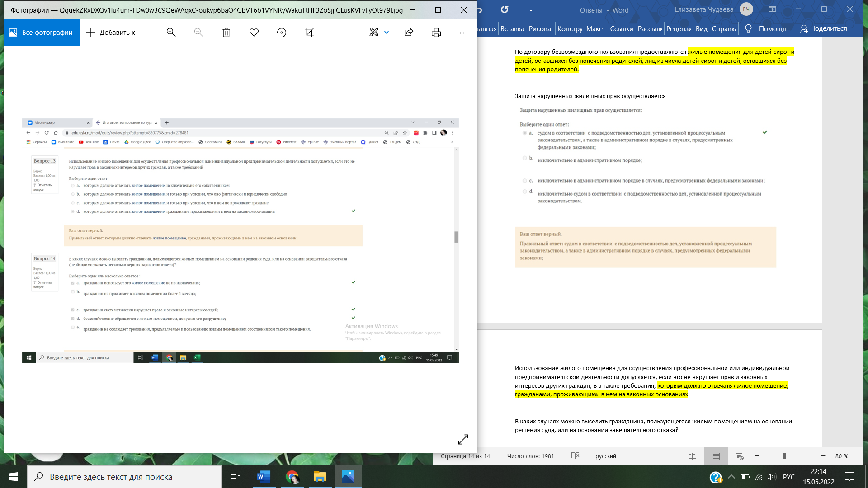Click the zoom out magnifier in Photos toolbar

click(198, 33)
